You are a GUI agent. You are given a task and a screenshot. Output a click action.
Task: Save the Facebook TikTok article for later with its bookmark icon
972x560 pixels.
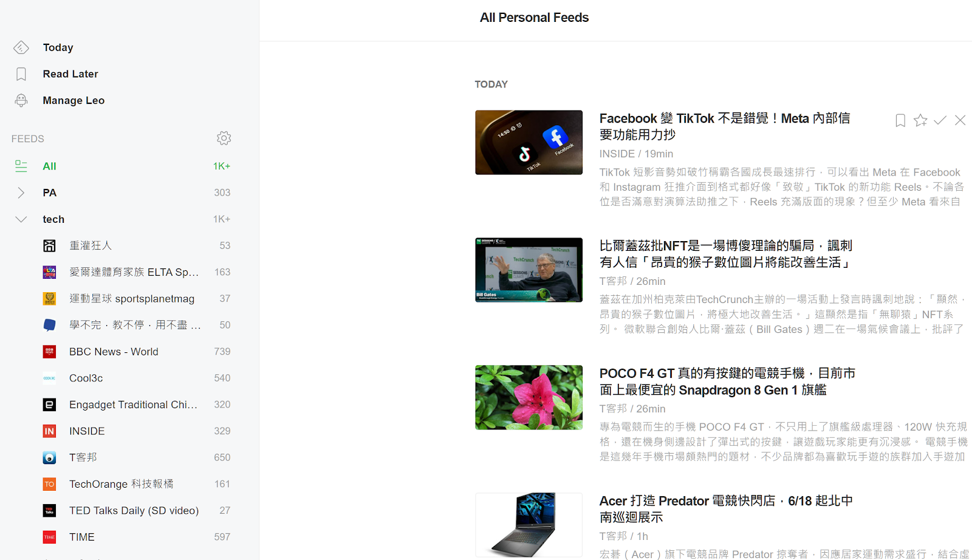click(x=900, y=120)
